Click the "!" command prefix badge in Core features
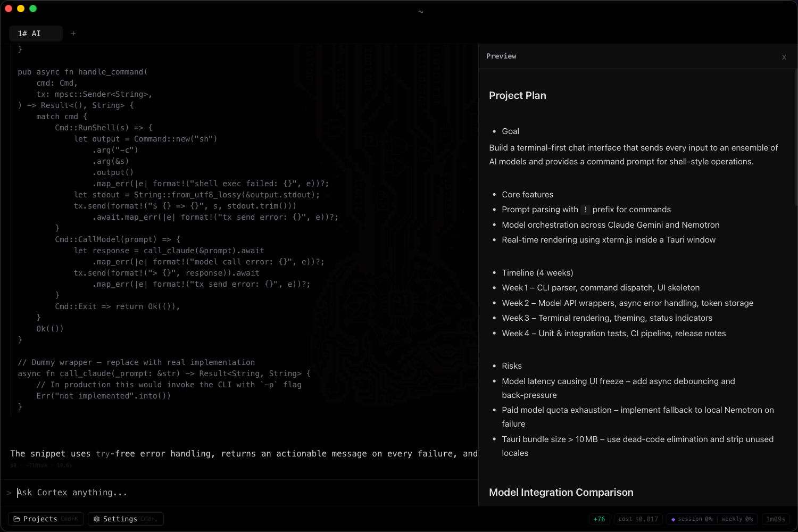 coord(585,210)
